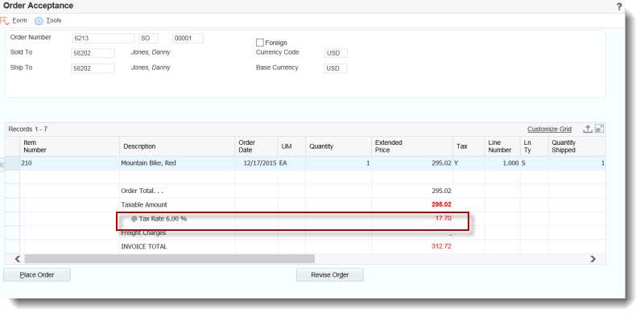Select the row for item 210
Image resolution: width=644 pixels, height=317 pixels.
coord(305,163)
